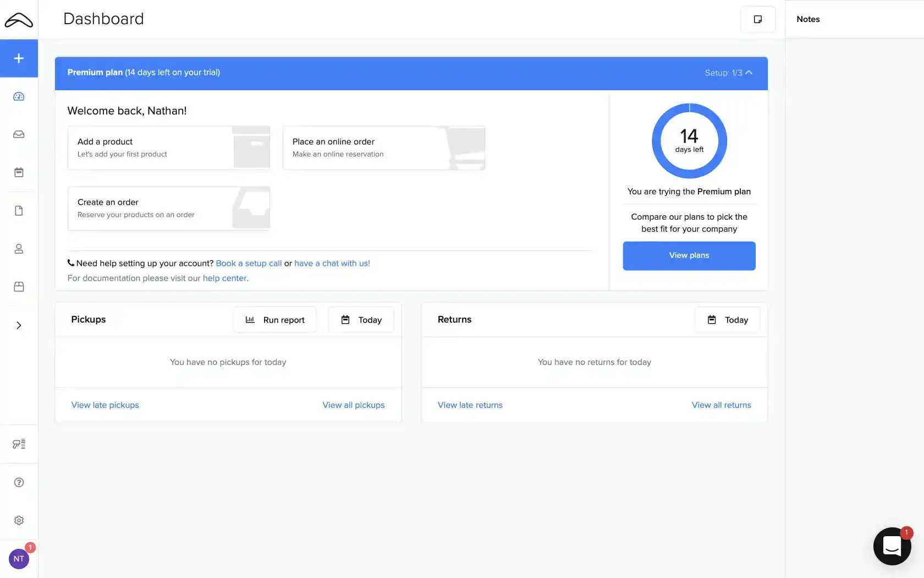Open the products icon in the sidebar
The height and width of the screenshot is (578, 924).
(x=19, y=286)
